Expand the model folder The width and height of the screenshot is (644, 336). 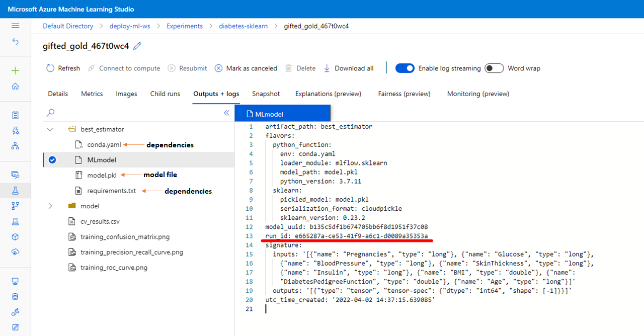(x=50, y=206)
